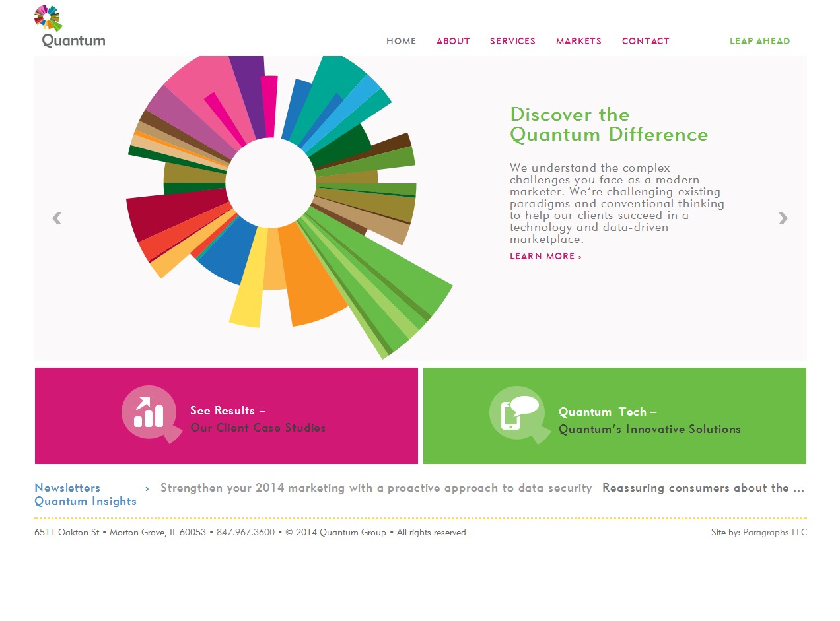The image size is (840, 621).
Task: Go to previous slide with left arrow
Action: click(x=57, y=218)
